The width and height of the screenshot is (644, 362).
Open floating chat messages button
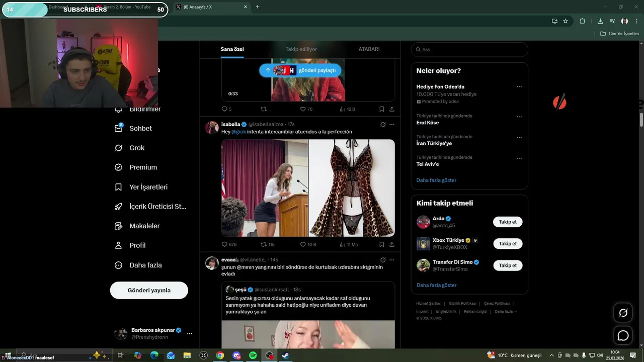point(623,335)
